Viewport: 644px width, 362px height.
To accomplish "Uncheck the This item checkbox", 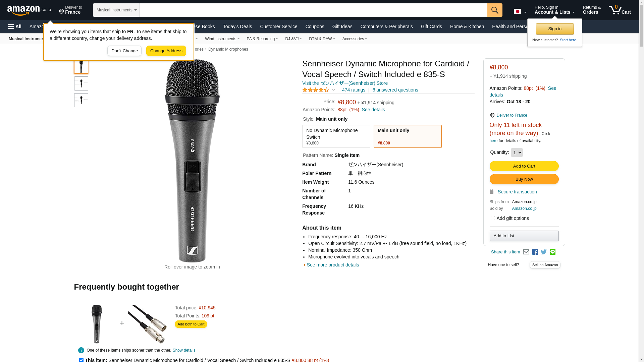I will click(x=81, y=360).
